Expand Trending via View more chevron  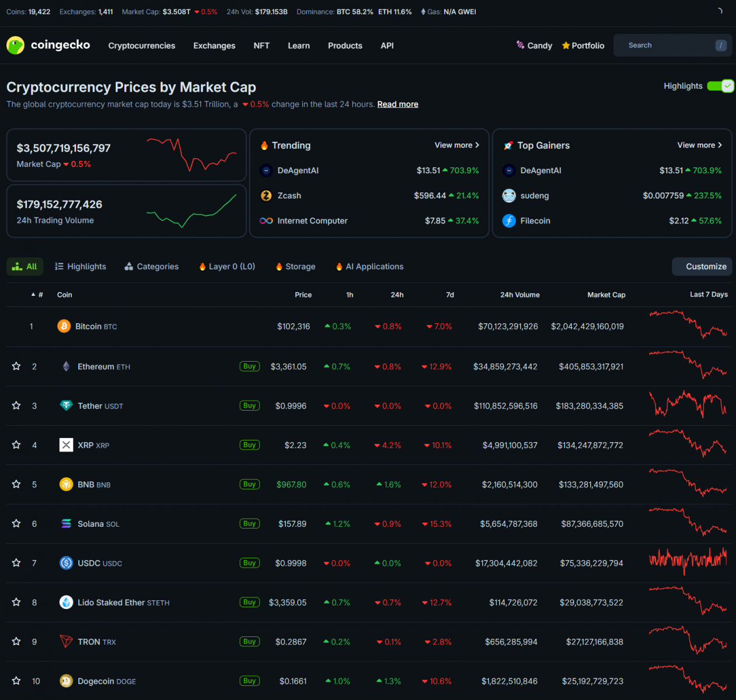pyautogui.click(x=477, y=145)
